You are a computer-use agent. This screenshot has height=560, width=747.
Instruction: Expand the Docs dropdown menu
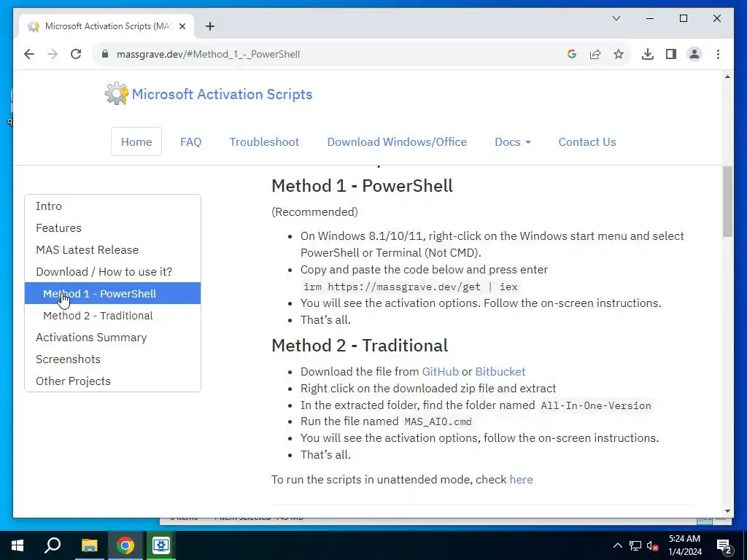coord(513,141)
